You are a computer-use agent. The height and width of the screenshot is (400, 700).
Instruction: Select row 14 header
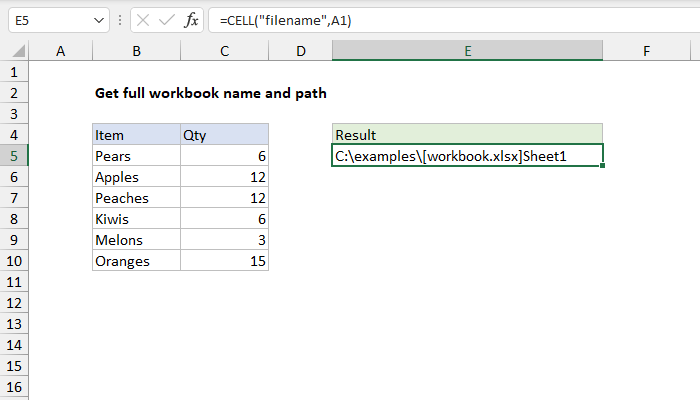(x=14, y=345)
